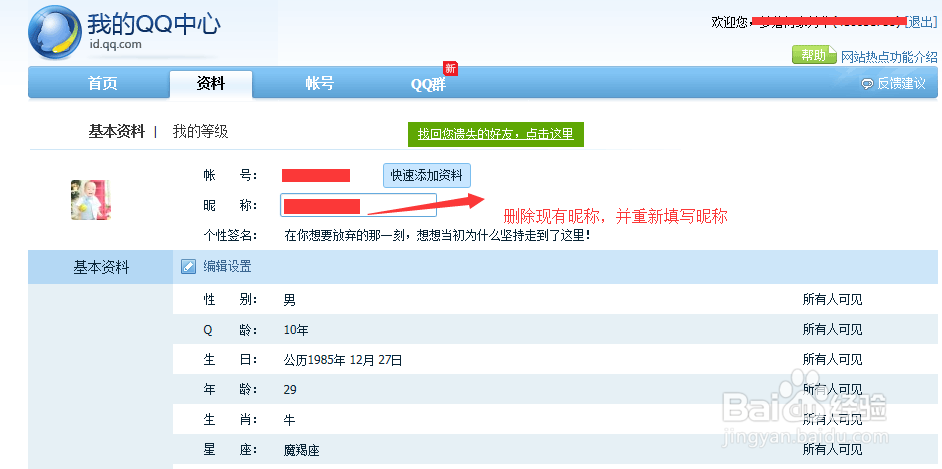Select 基本资料 sub-tab

point(117,132)
